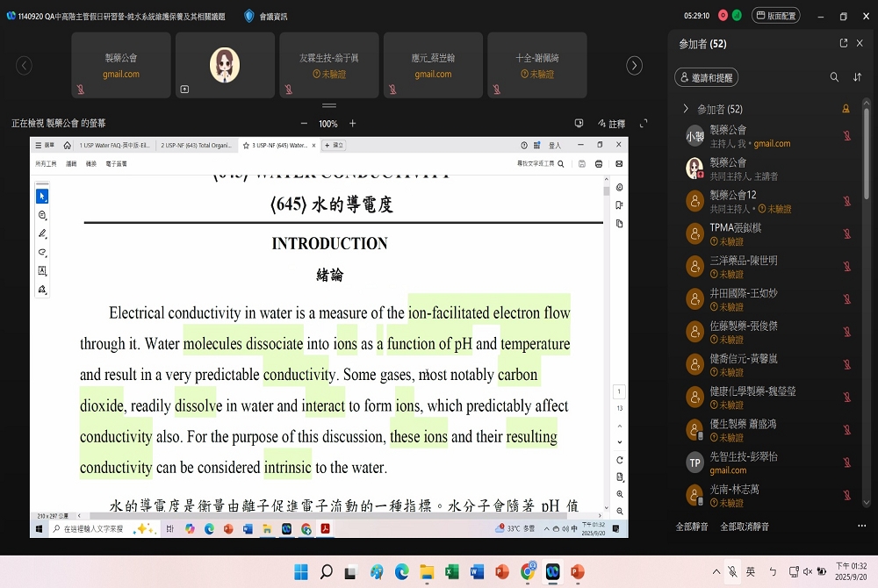Click the 註釋 annotate tool

click(x=611, y=124)
